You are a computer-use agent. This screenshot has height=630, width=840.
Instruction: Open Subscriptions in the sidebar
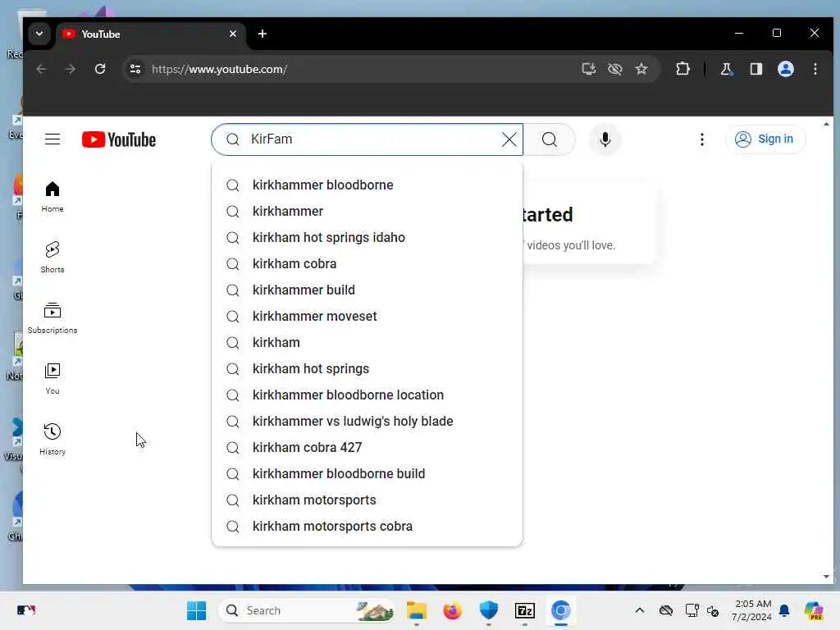coord(52,318)
